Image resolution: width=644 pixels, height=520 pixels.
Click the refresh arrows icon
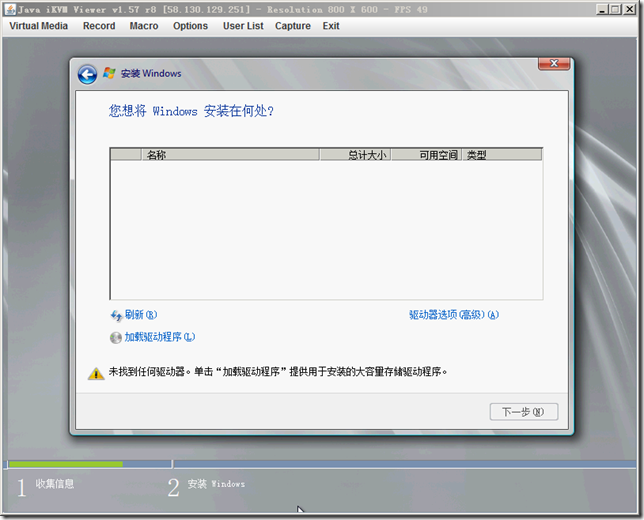pos(116,315)
